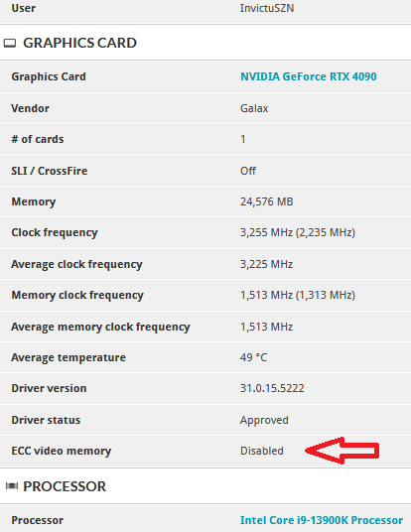Click the SLI / CrossFire Off value
Screen dimensions: 411x532
point(248,171)
